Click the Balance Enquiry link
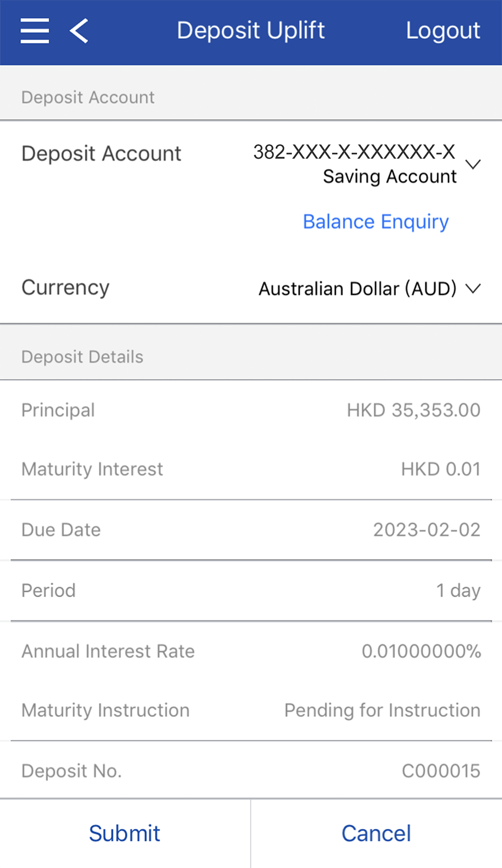This screenshot has height=868, width=502. click(375, 222)
